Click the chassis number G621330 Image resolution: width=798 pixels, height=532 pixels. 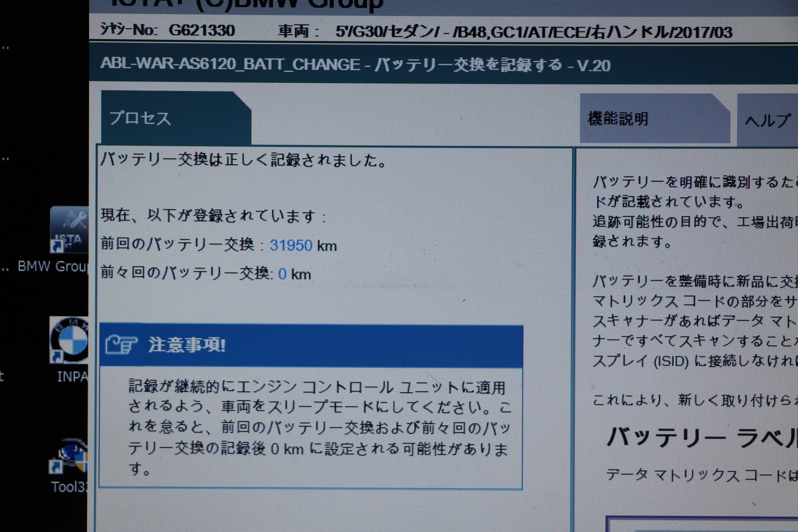point(202,30)
